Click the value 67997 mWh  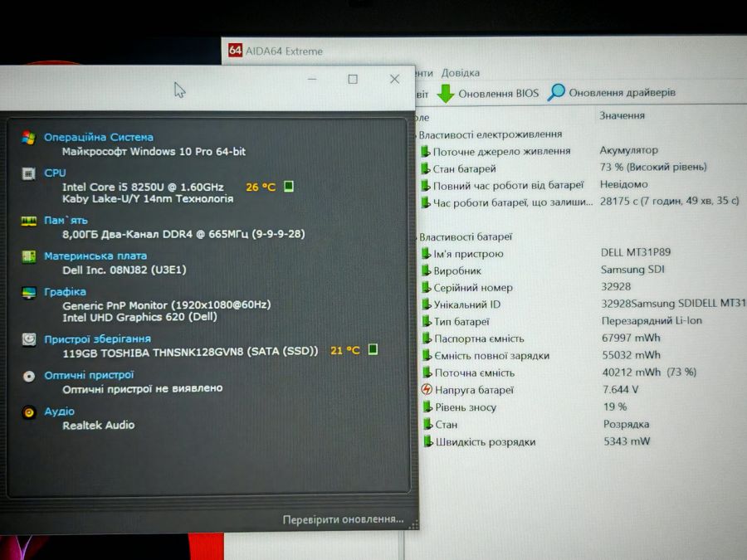coord(632,338)
